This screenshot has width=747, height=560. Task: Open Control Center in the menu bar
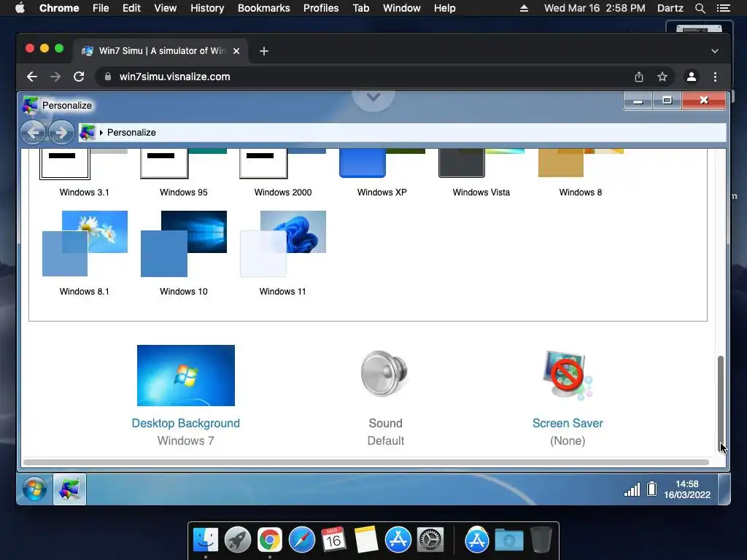click(723, 8)
